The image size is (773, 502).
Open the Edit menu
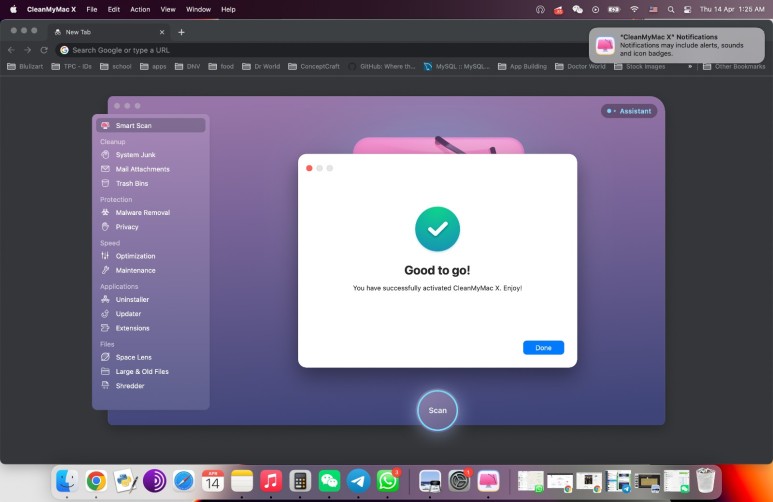coord(114,9)
